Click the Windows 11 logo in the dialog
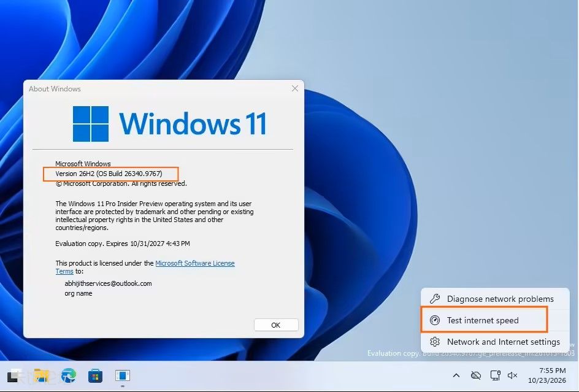Screen dimensions: 579x392 169,123
